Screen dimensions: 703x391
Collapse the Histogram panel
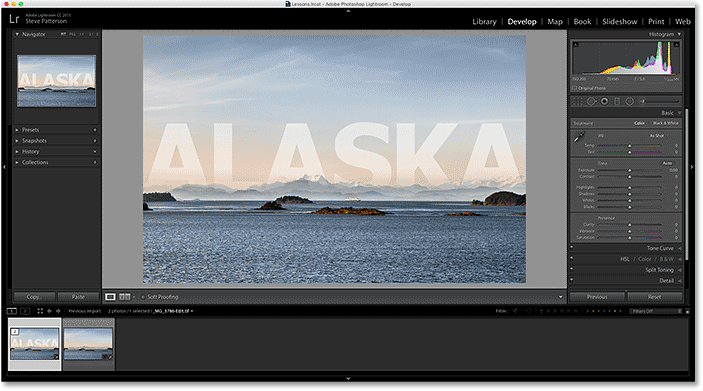point(679,34)
